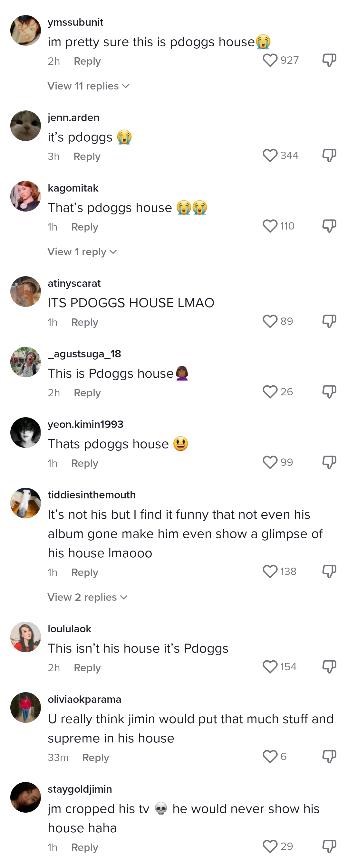The height and width of the screenshot is (868, 348).
Task: Expand View 2 replies under tiddiesinthemouth
Action: 87,597
